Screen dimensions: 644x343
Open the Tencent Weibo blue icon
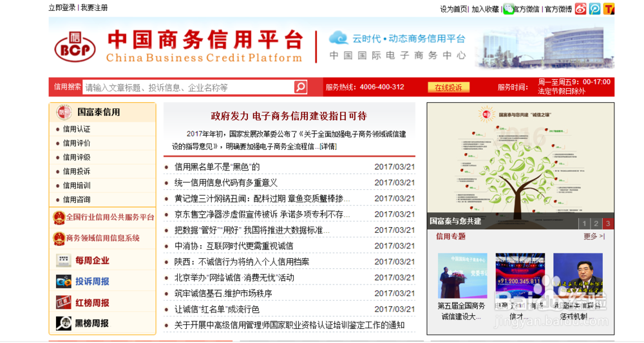[x=594, y=8]
